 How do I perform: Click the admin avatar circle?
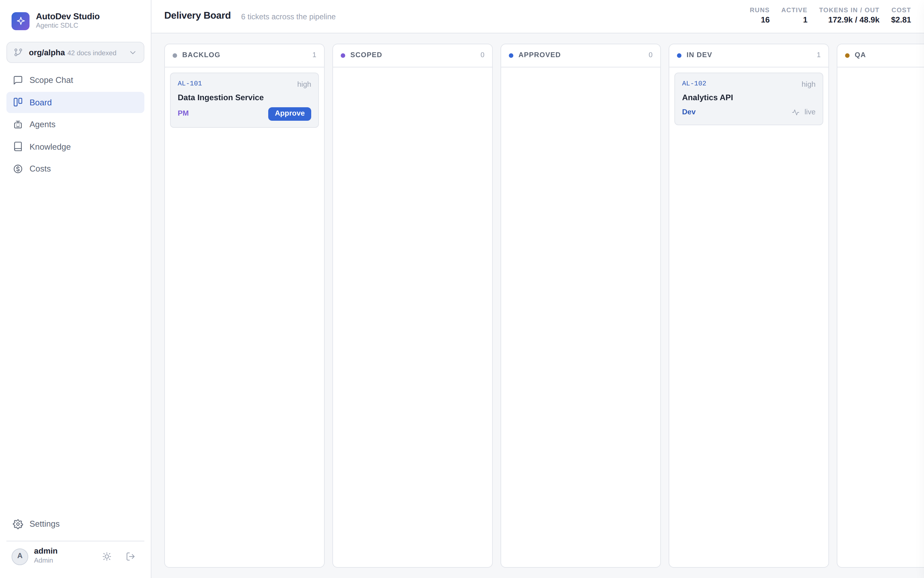tap(20, 556)
